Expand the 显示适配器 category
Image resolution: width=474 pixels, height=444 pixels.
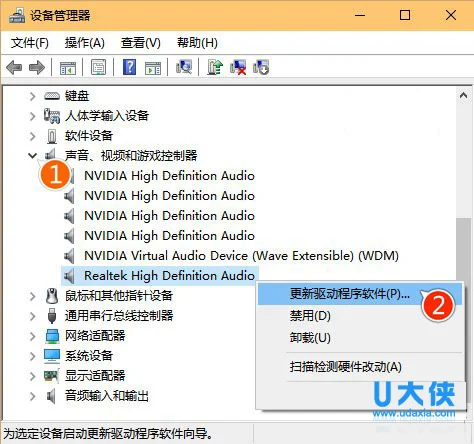point(32,376)
